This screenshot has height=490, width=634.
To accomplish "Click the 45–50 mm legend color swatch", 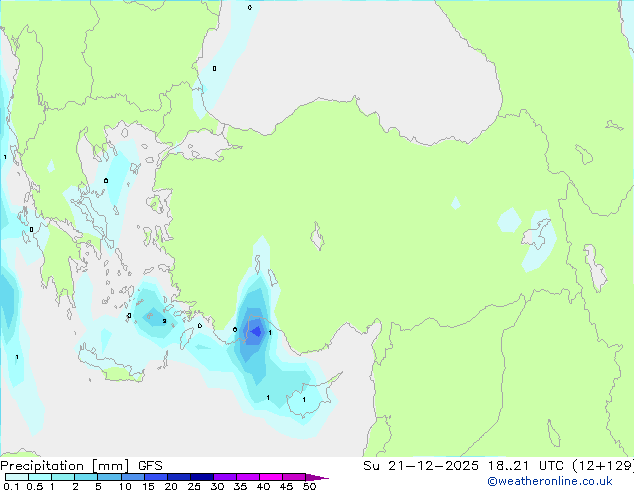I will 294,477.
